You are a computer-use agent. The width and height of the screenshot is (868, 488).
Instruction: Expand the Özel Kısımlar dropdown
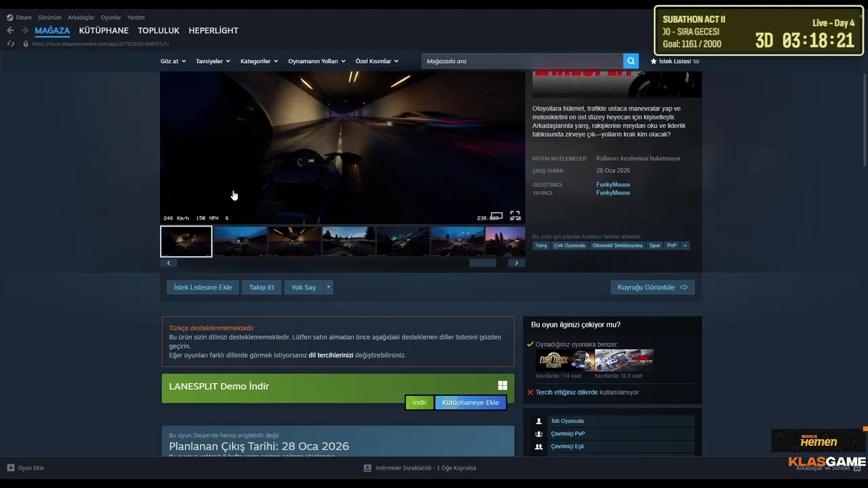pyautogui.click(x=377, y=61)
